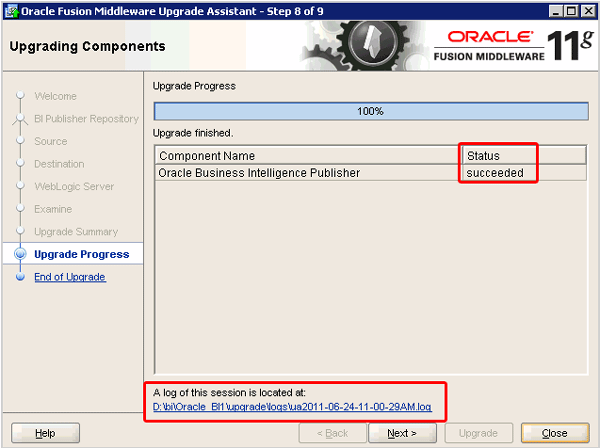Select the WebLogic Server step
Image resolution: width=600 pixels, height=448 pixels.
(x=74, y=186)
